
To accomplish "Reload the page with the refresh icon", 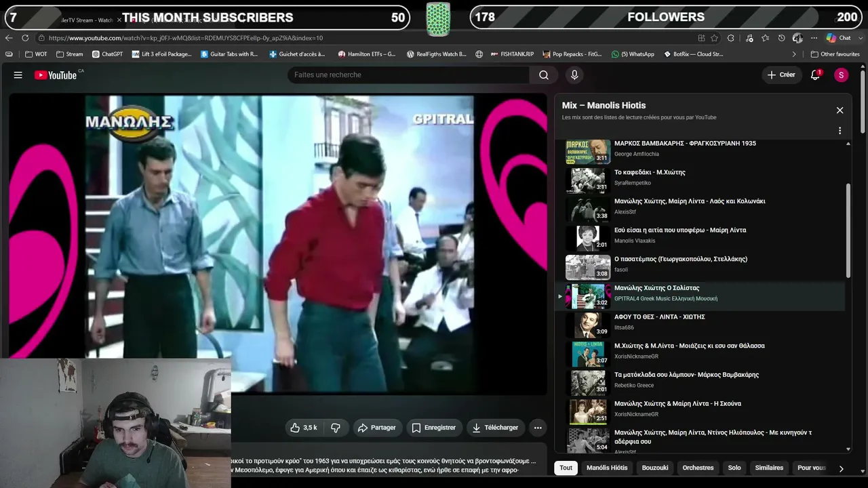I will [x=25, y=38].
